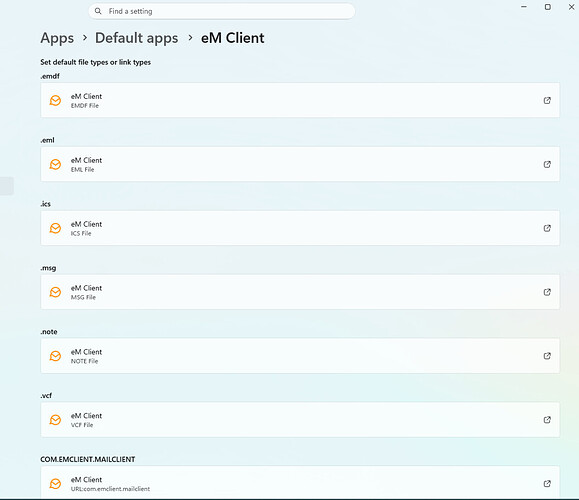Click eM Client envelope icon in ICS File row
579x500 pixels.
pyautogui.click(x=55, y=228)
